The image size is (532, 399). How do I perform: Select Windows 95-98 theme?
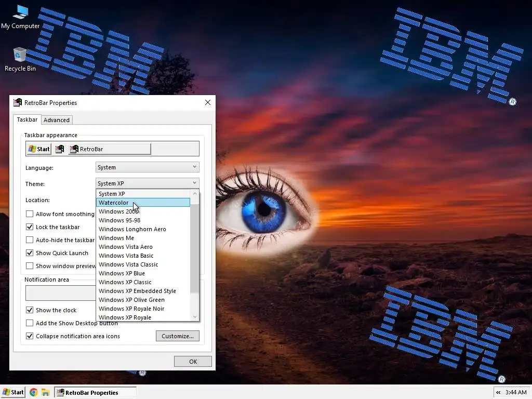click(x=143, y=220)
